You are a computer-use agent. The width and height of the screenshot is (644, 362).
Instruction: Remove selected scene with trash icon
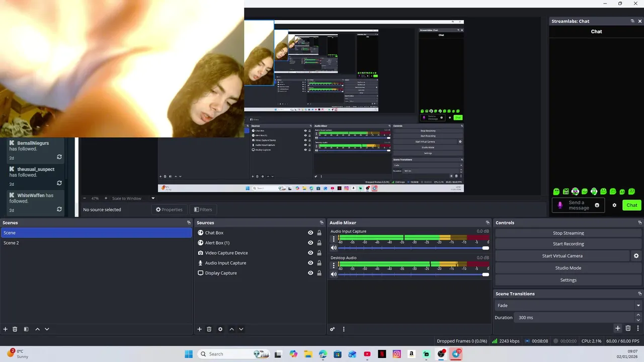(15, 329)
